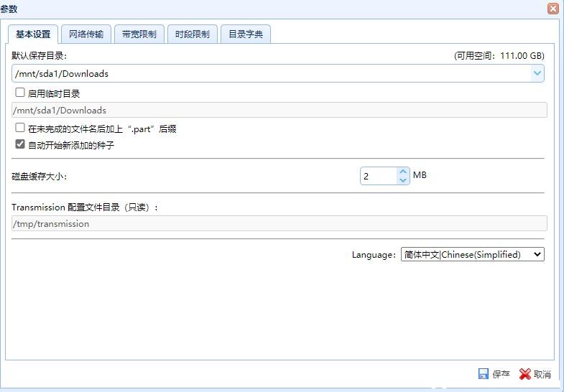Click the temporary directory path field
Screen dimensions: 564x392
279,110
